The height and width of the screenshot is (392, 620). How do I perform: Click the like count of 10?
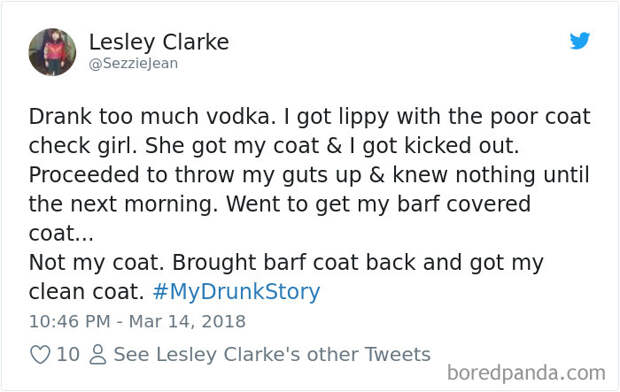pos(68,354)
